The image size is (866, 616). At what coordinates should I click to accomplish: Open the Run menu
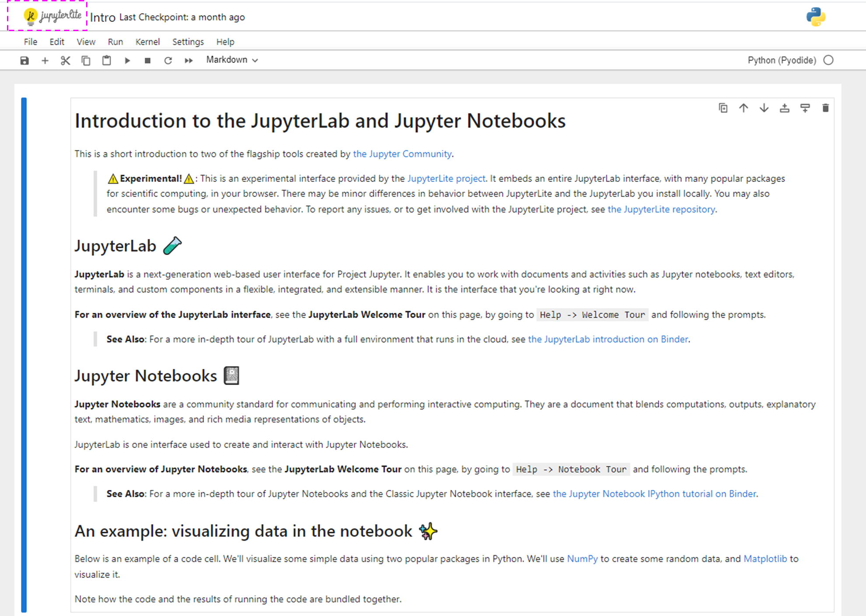115,42
